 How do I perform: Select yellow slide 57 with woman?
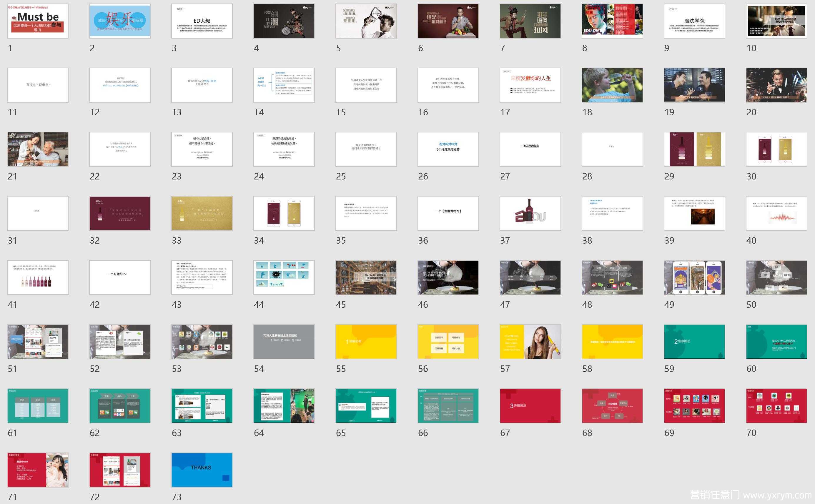click(x=530, y=342)
